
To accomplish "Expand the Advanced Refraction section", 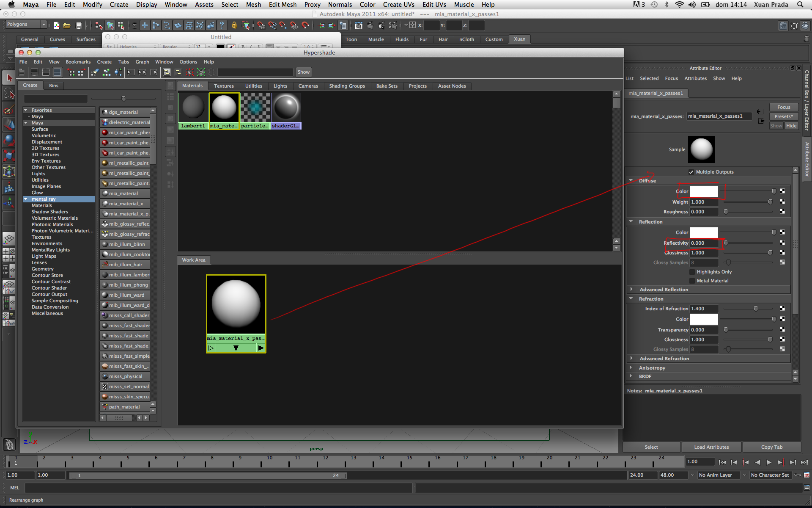I will pos(631,358).
